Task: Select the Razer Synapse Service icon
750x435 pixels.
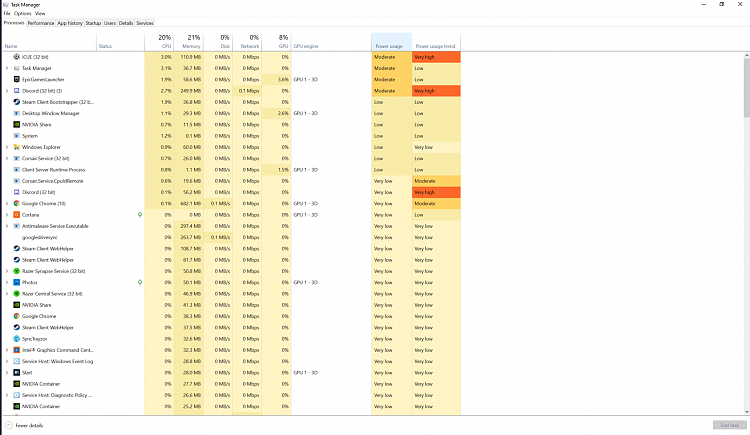Action: (x=16, y=271)
